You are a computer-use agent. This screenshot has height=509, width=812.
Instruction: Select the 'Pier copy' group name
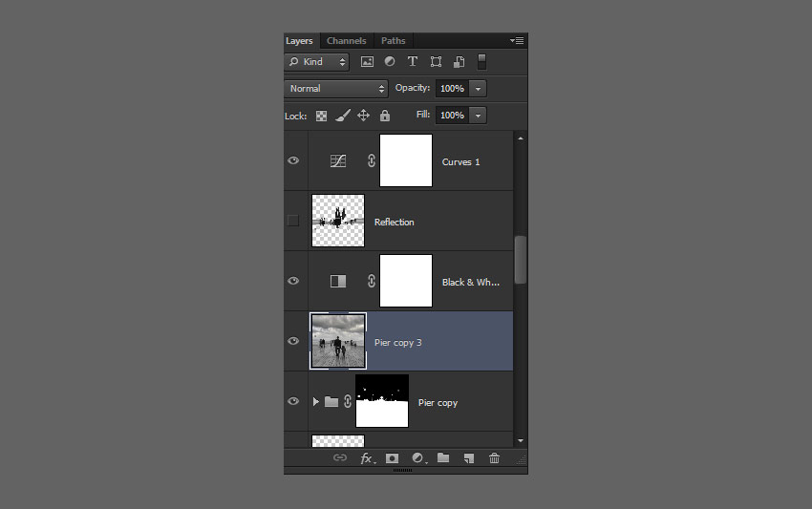pyautogui.click(x=438, y=403)
